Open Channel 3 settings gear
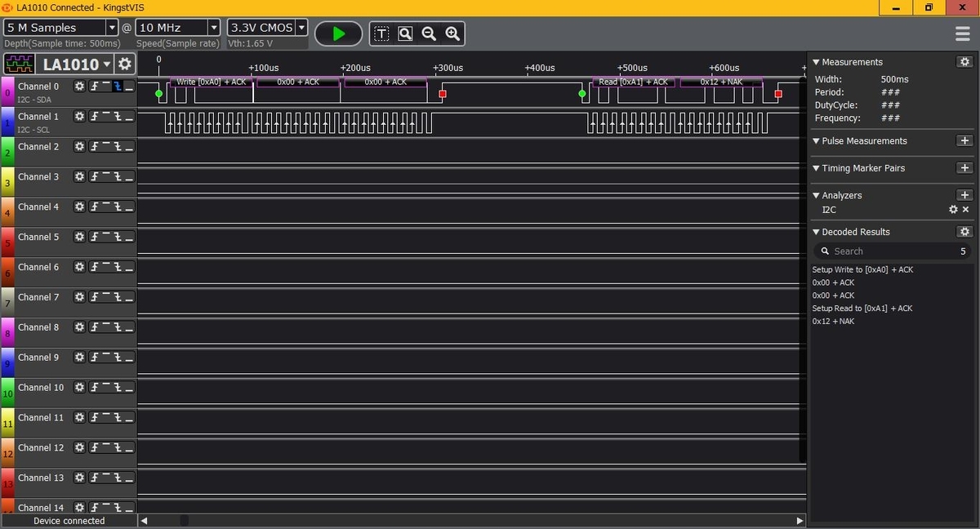The height and width of the screenshot is (529, 980). [79, 176]
